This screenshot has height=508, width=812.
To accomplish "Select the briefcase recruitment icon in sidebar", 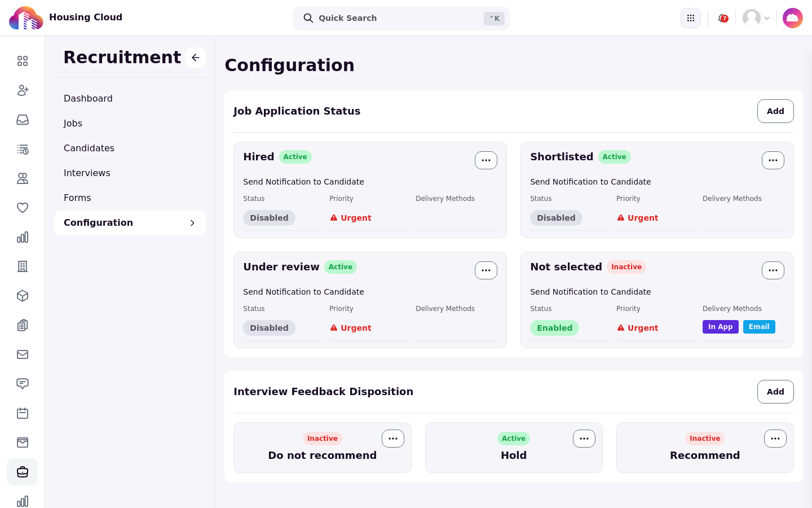I will pos(23,472).
